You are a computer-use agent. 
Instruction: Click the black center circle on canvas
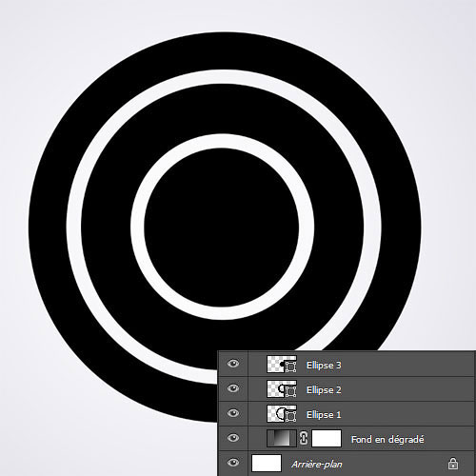coord(222,228)
